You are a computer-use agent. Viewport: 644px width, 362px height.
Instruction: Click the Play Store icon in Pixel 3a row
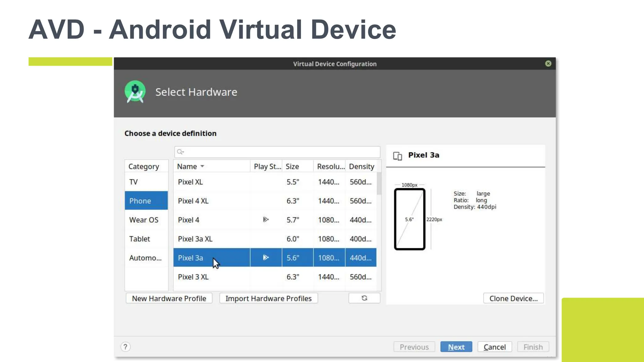(x=266, y=257)
